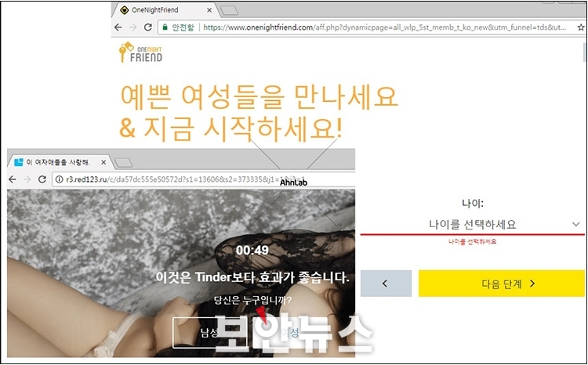Click the age dropdown chevron arrow
Viewport: 588px width, 365px height.
[x=576, y=224]
